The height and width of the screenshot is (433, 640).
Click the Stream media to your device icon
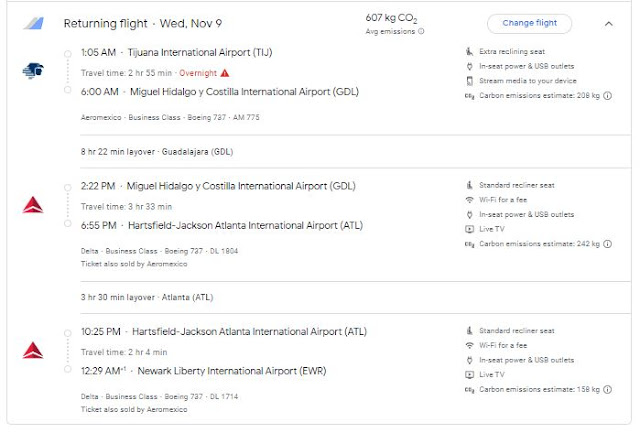coord(470,81)
